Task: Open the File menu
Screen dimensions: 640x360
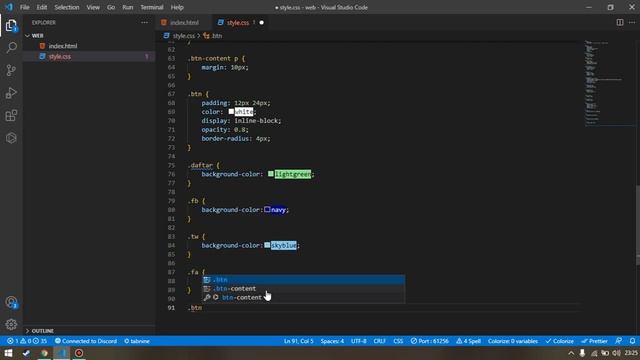Action: pos(24,7)
